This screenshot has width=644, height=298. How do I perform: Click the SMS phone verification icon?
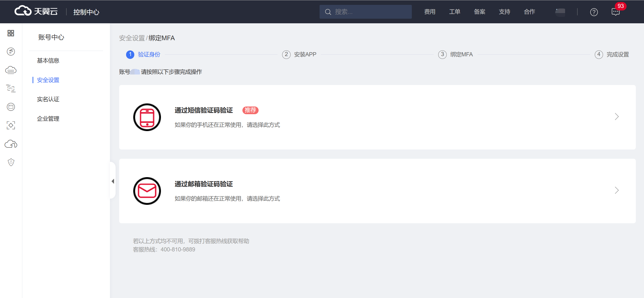tap(147, 117)
